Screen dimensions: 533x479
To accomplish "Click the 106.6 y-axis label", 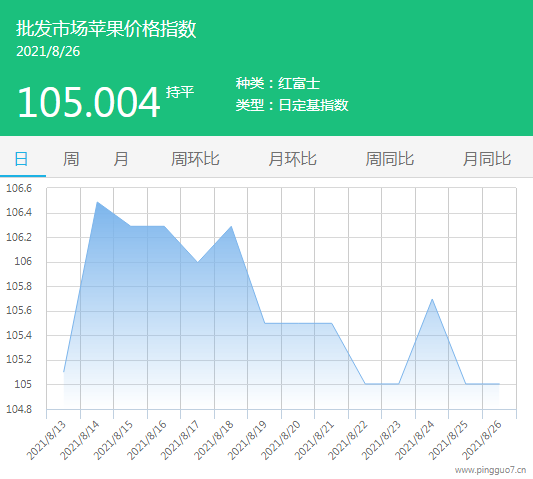I will pos(19,188).
